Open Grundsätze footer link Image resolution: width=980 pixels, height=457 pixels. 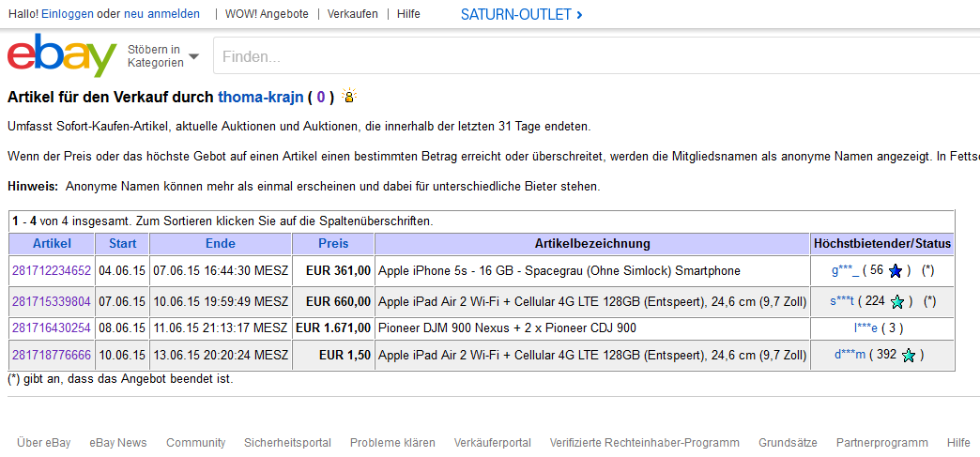tap(788, 443)
